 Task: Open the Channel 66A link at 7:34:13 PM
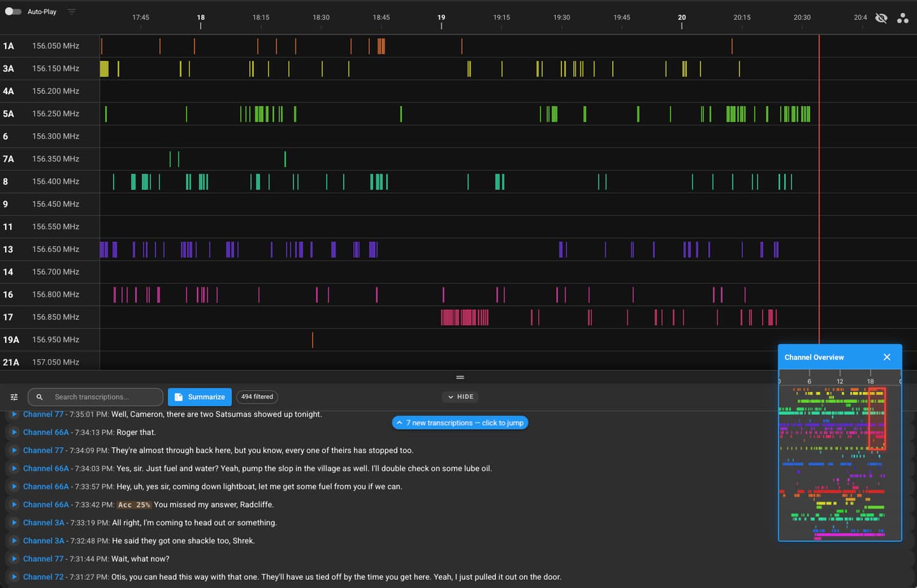point(46,432)
